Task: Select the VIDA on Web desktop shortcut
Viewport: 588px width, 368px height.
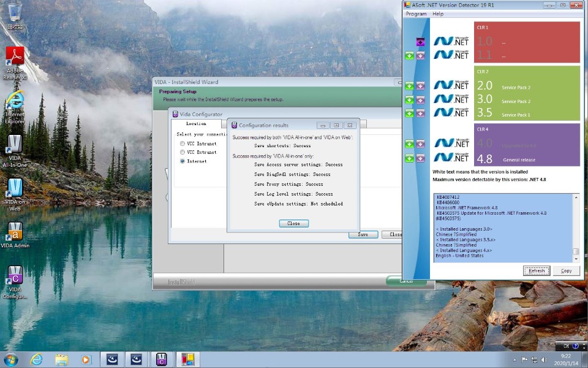Action: coord(15,194)
